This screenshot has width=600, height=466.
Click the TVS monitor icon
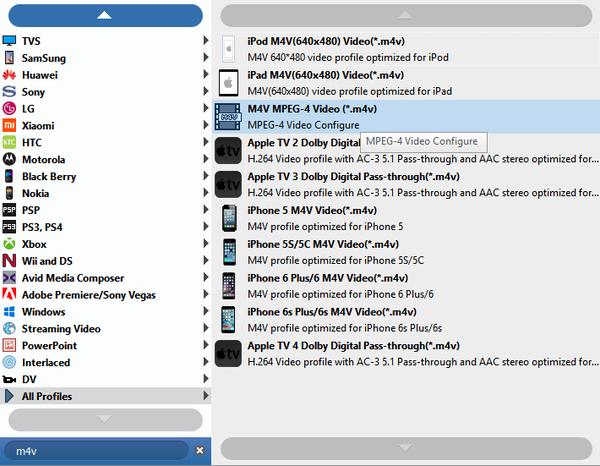pos(9,41)
